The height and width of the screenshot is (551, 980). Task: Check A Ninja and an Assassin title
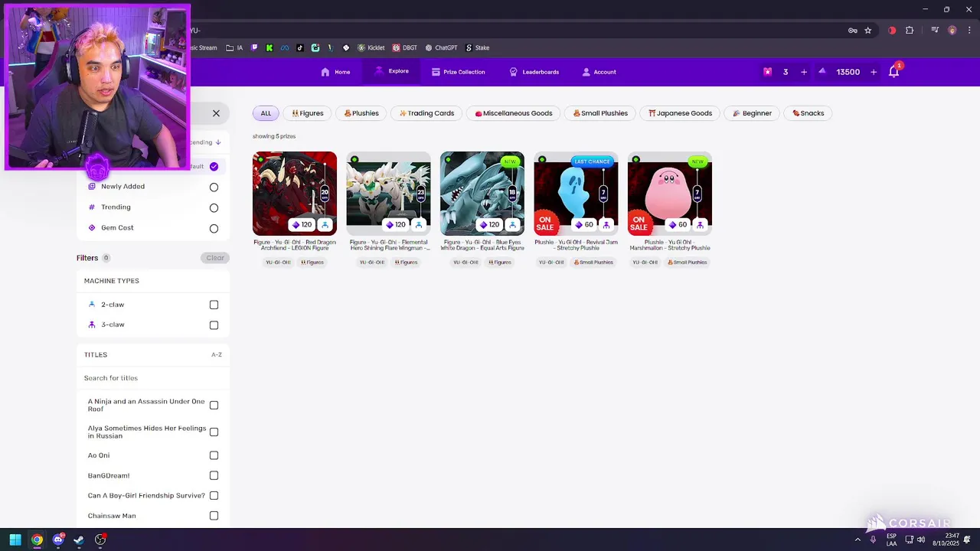pos(214,406)
